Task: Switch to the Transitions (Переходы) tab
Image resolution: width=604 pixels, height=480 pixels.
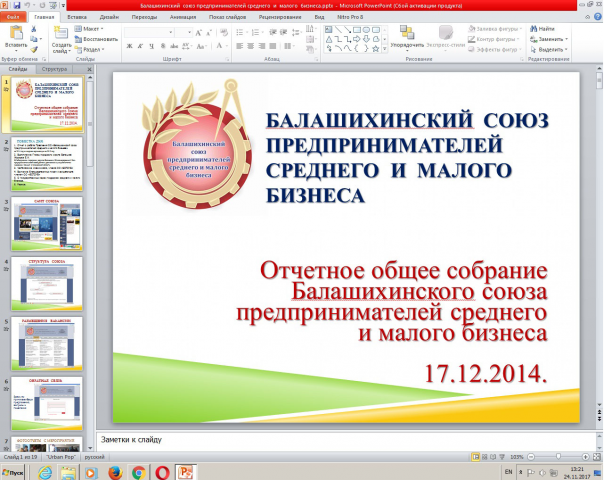Action: (144, 17)
